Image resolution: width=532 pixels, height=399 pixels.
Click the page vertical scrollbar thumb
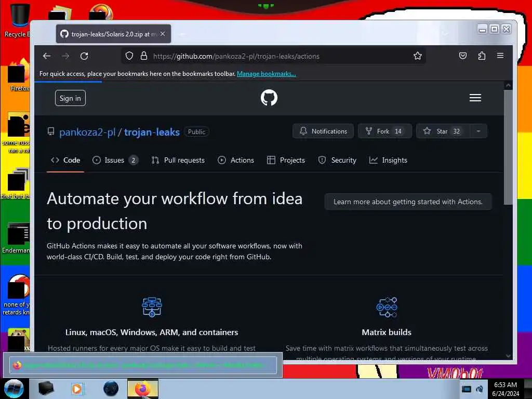tap(508, 147)
